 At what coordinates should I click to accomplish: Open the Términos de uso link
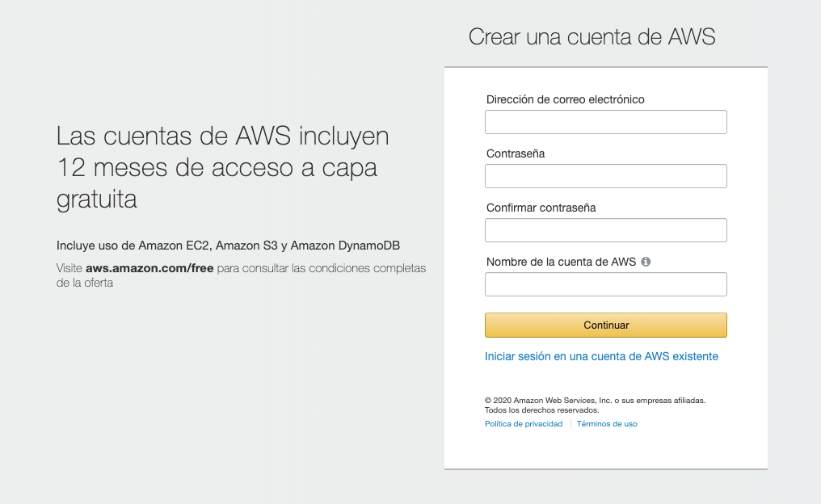tap(607, 424)
